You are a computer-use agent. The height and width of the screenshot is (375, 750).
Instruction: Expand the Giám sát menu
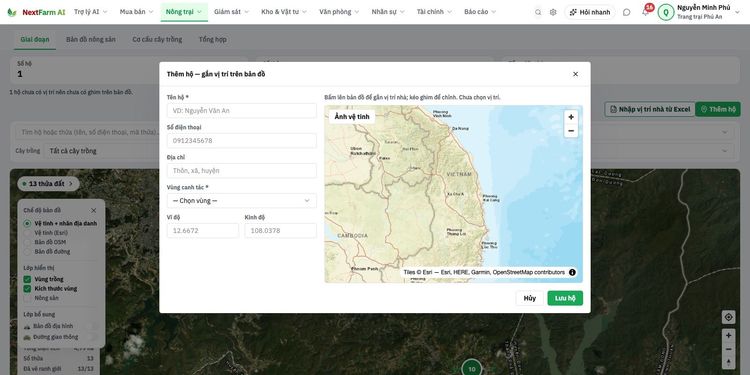pos(232,12)
